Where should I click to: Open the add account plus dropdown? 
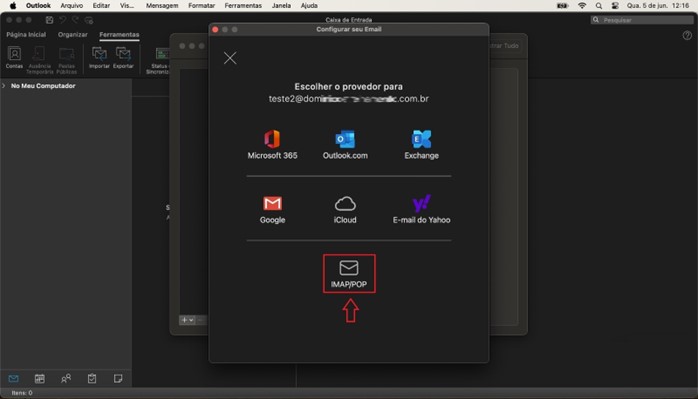coord(187,320)
